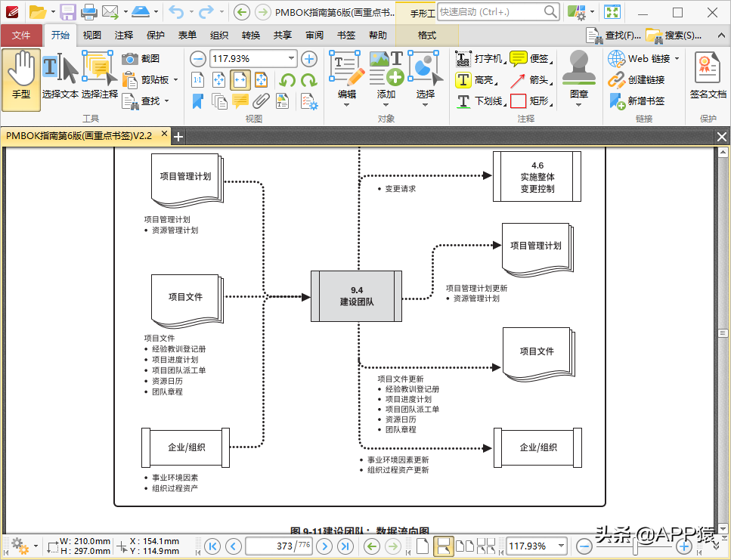
Task: Switch to continuous page layout in status bar
Action: pos(444,546)
